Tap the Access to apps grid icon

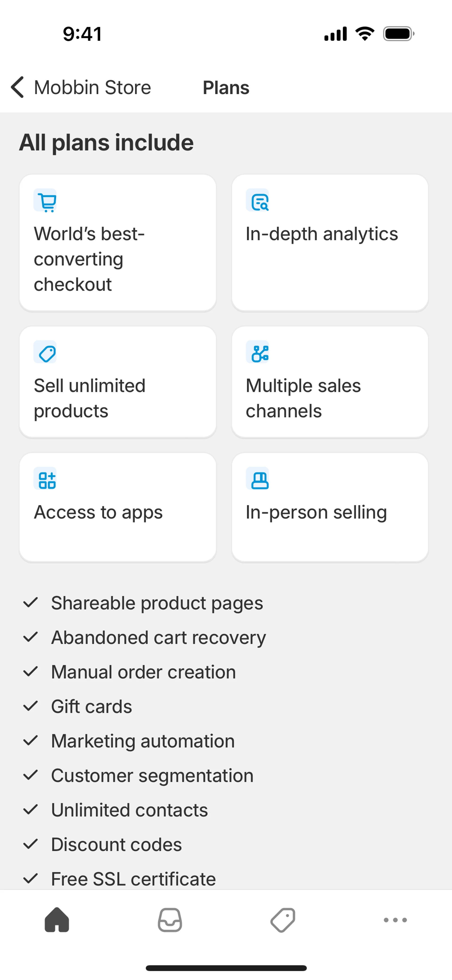[45, 479]
